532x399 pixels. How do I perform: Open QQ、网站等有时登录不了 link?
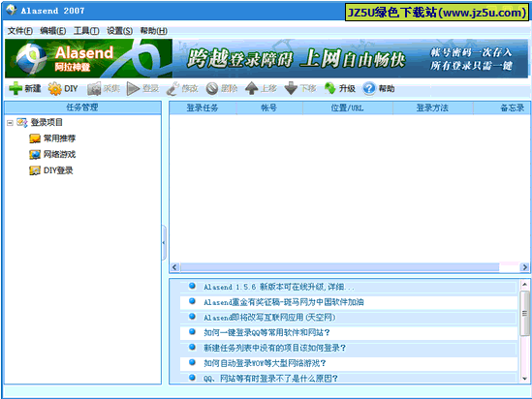(x=270, y=379)
